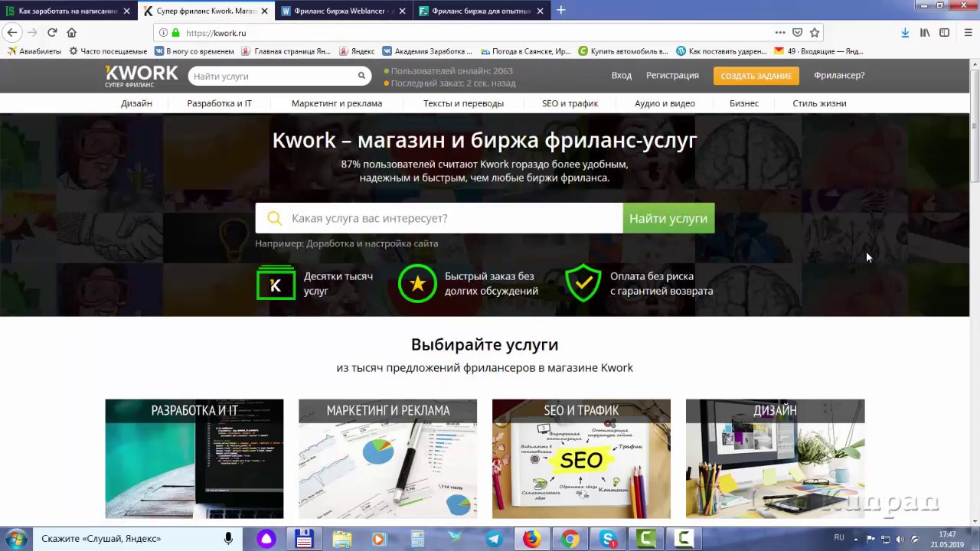Viewport: 980px width, 551px height.
Task: Switch to tab 'Как заработать на написании'
Action: (67, 11)
